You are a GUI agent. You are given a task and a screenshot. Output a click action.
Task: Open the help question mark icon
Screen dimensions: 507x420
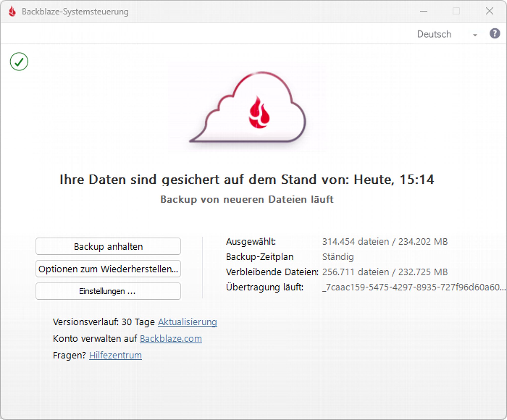click(495, 34)
